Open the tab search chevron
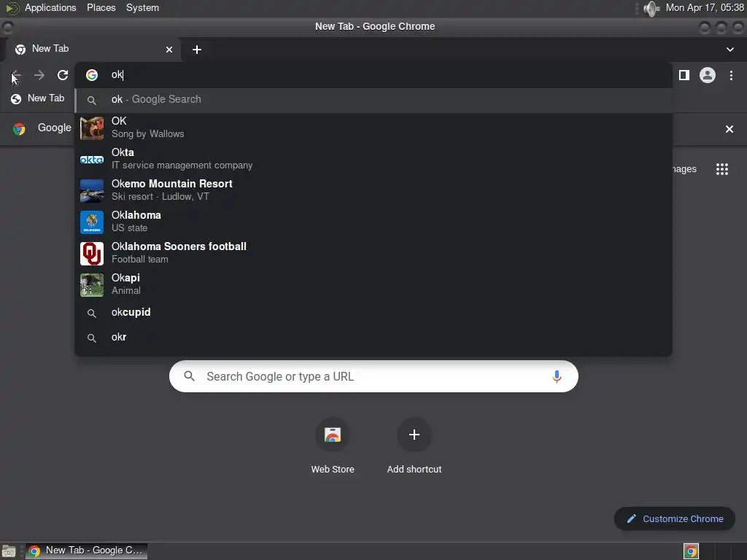This screenshot has height=560, width=747. tap(729, 50)
